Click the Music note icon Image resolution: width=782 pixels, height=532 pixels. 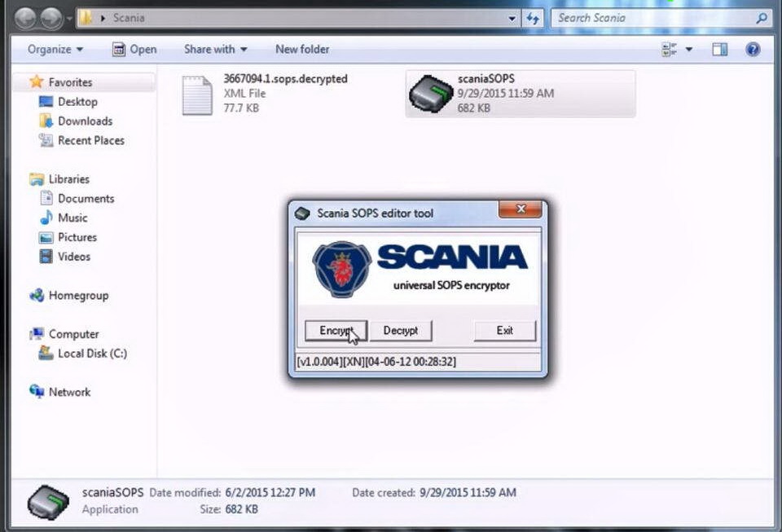click(x=46, y=218)
